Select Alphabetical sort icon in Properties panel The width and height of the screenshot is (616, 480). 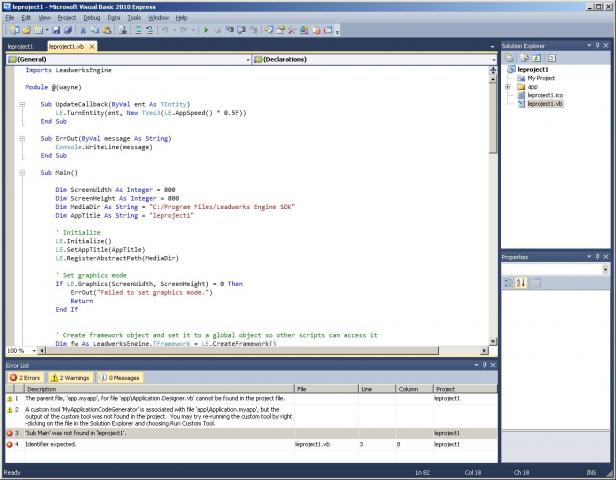[x=522, y=283]
